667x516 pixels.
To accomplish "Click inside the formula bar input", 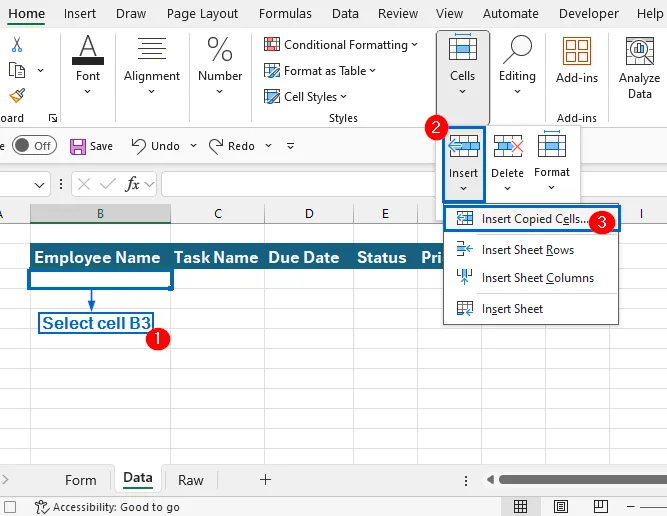I will point(298,185).
